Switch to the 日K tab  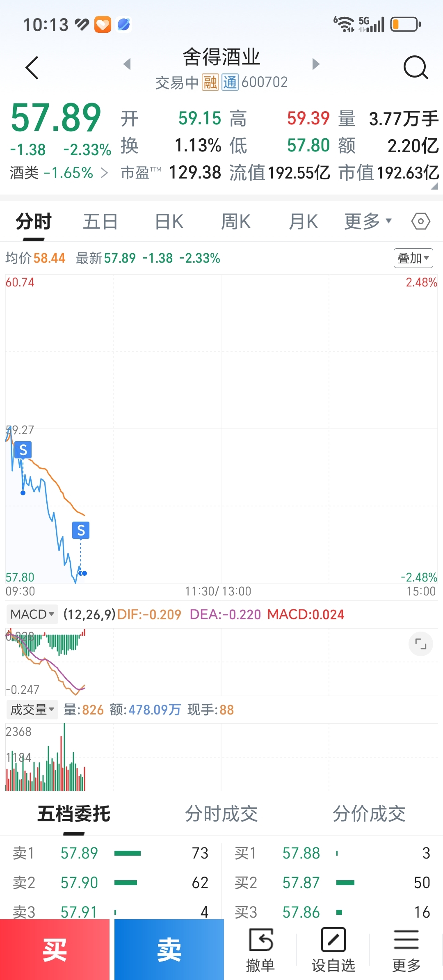tap(169, 222)
